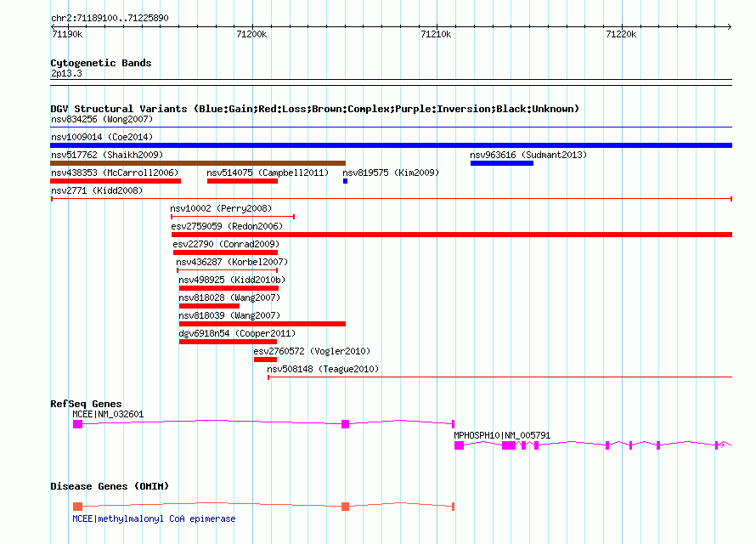
Task: Click the 71200k ruler position label
Action: [x=251, y=34]
